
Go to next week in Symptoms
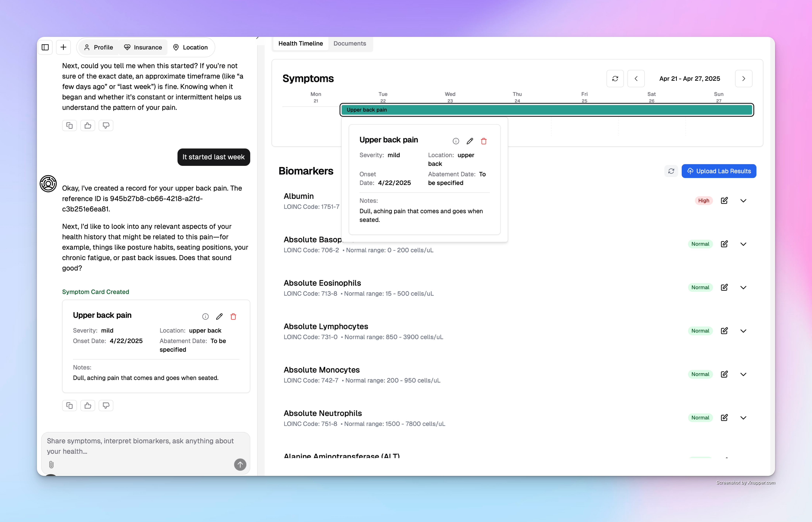click(x=744, y=79)
